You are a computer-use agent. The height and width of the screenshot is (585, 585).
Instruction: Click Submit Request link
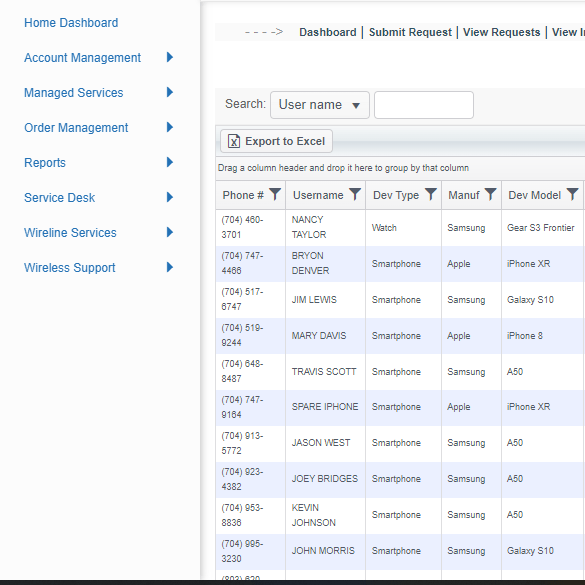coord(410,32)
